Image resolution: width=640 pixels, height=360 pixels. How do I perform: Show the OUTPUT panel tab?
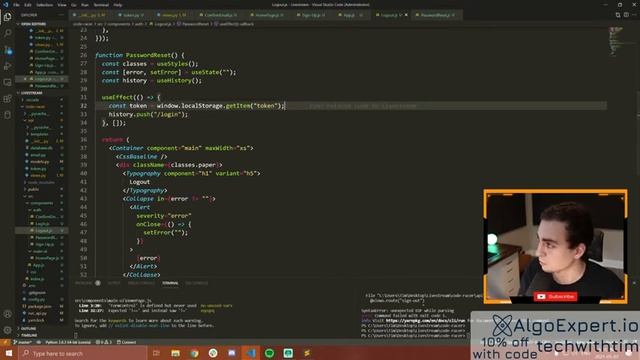point(114,283)
